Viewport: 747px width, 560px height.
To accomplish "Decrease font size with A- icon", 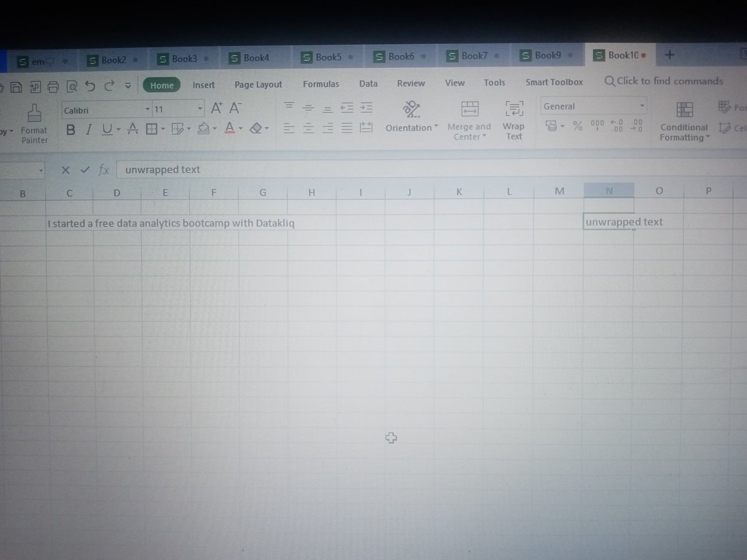I will 235,108.
